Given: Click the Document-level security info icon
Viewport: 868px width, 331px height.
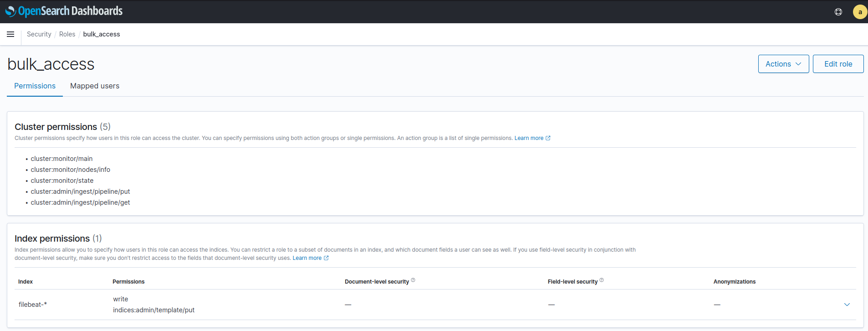Looking at the screenshot, I should pos(413,280).
